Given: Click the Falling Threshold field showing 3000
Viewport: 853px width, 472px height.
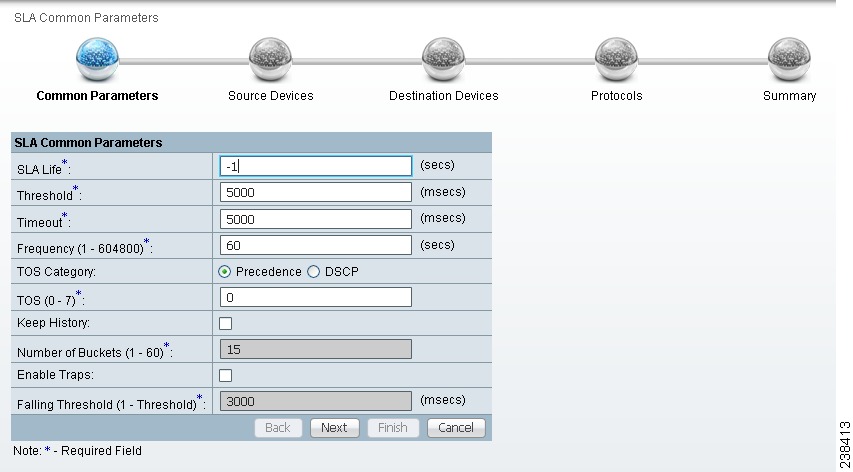Looking at the screenshot, I should 316,401.
